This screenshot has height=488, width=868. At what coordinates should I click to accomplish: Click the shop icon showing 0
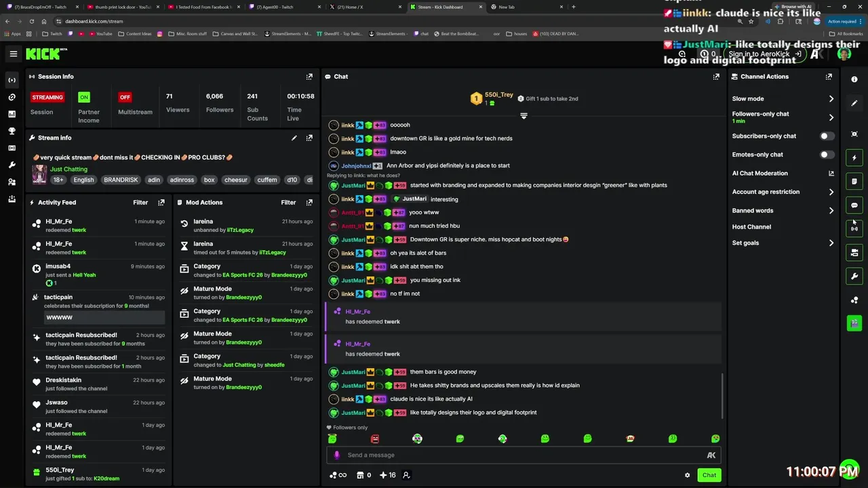click(364, 475)
